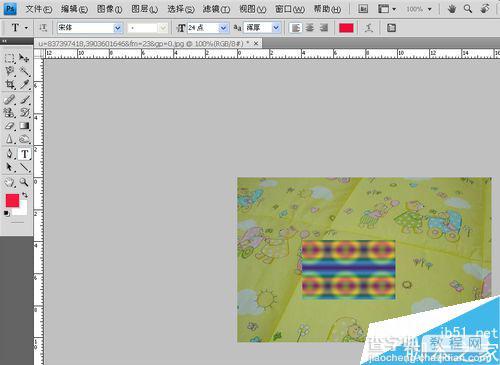500x365 pixels.
Task: Select the Sponge tool
Action: coord(24,139)
